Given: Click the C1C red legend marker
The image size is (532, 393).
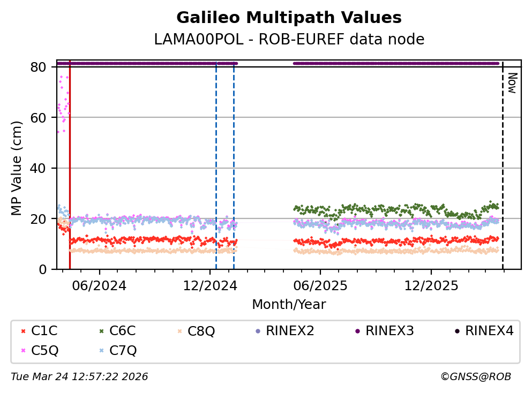Looking at the screenshot, I should (x=23, y=331).
